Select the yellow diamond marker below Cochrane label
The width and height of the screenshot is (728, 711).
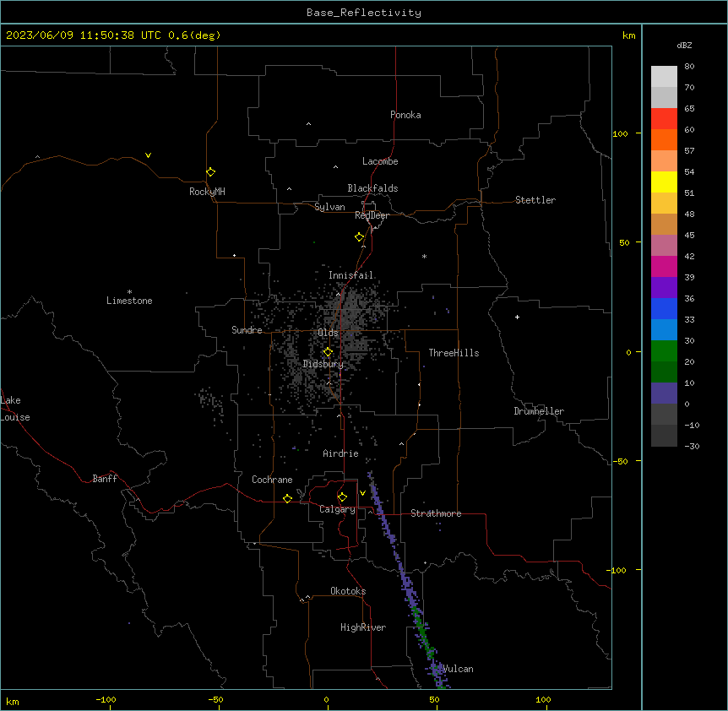click(287, 498)
